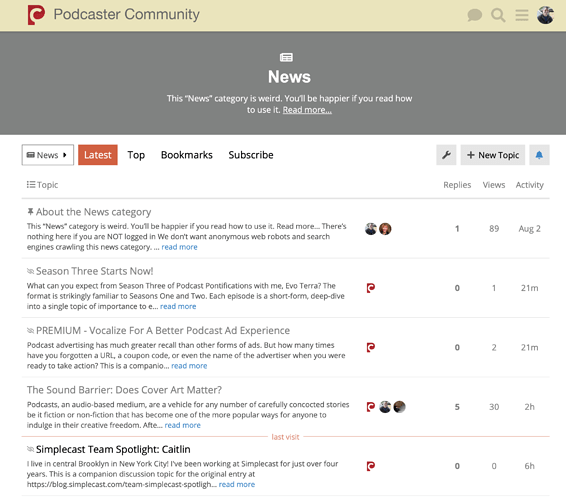Click 30 views on The Sound Barrier
The height and width of the screenshot is (500, 566).
coord(494,407)
